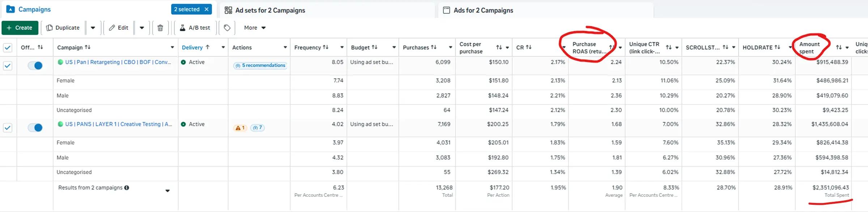Turn off US Pan Retargeting campaign toggle

35,65
